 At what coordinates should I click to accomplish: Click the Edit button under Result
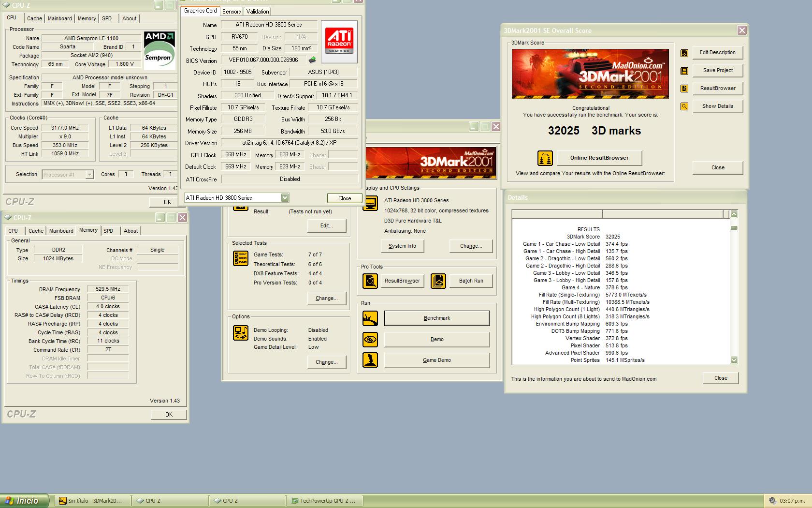coord(327,225)
